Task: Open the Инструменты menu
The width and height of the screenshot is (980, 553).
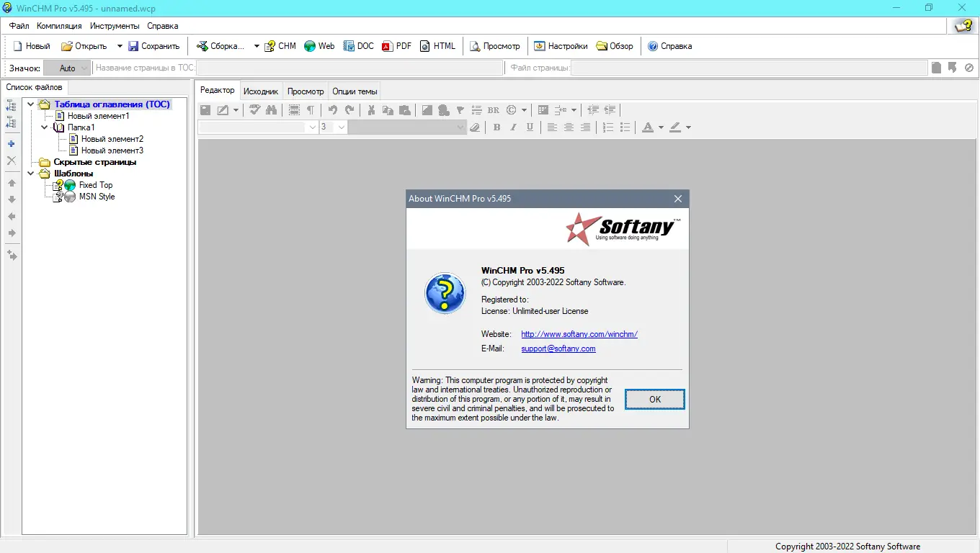Action: 115,26
